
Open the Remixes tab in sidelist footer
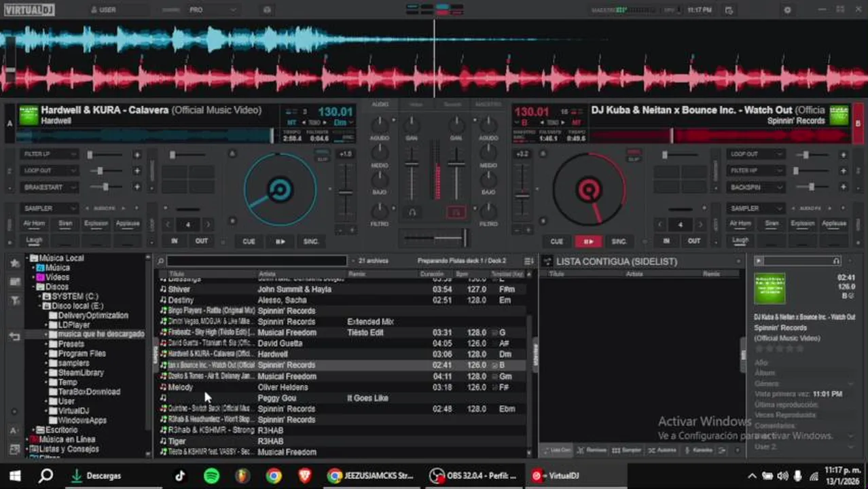click(592, 450)
